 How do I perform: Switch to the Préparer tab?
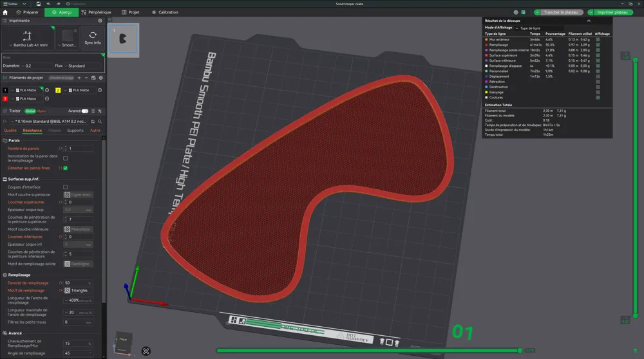28,12
